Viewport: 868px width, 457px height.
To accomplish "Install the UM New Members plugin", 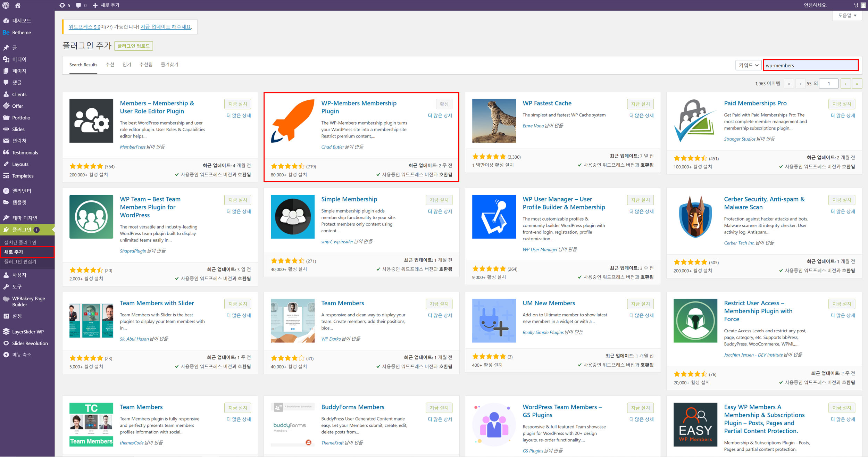I will 641,304.
